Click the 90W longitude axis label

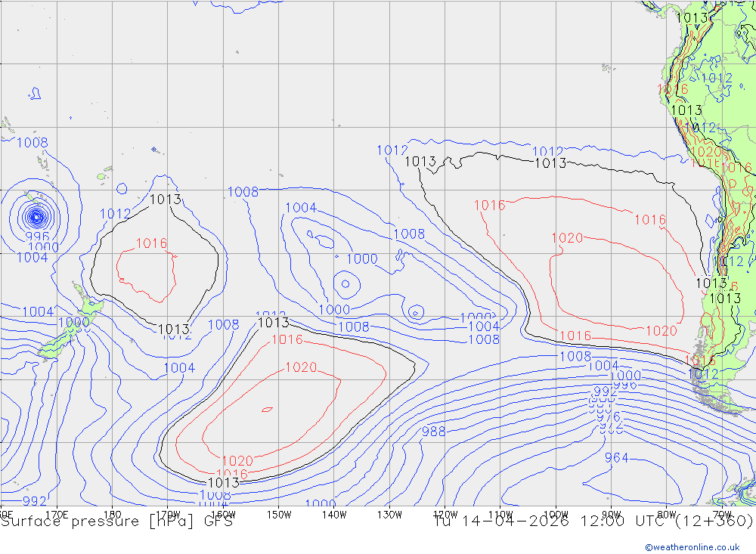[612, 515]
